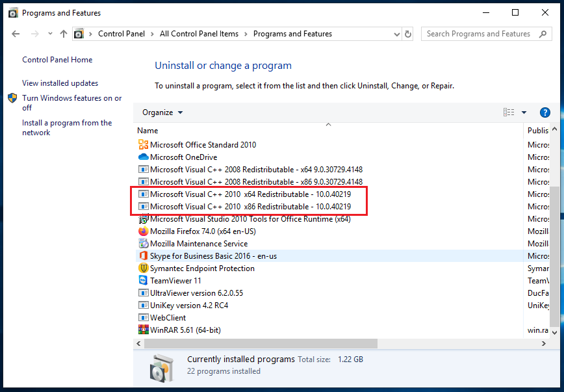Screen dimensions: 564x392
Task: Click the UniKey version 4.2 RC4 icon
Action: pyautogui.click(x=143, y=306)
